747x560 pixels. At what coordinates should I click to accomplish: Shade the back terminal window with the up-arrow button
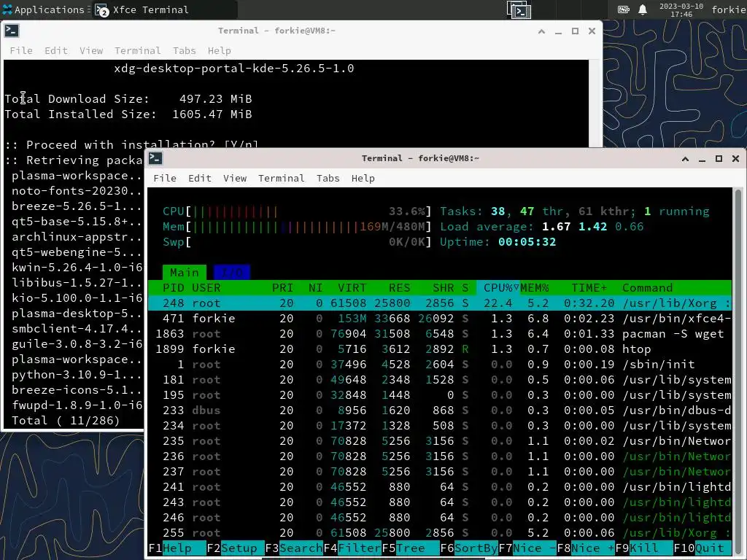(542, 31)
